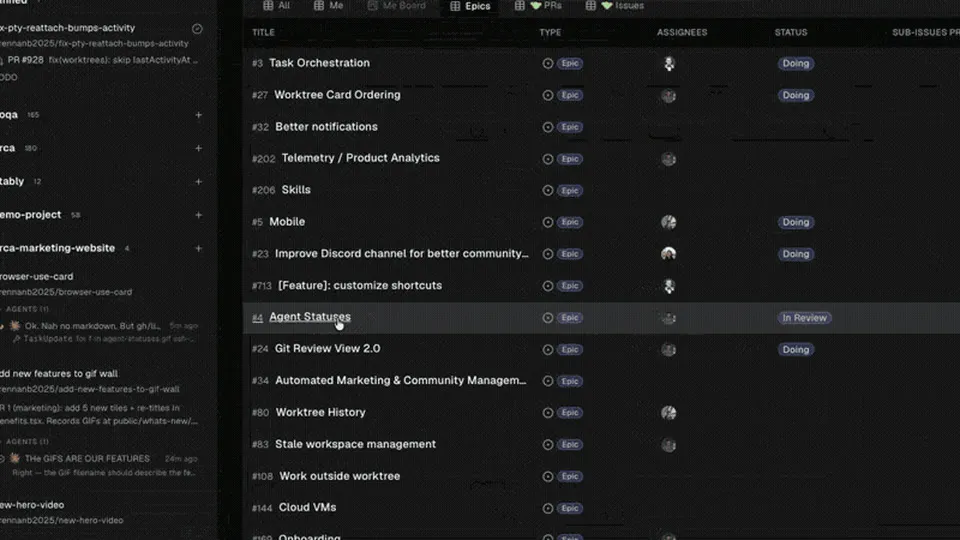The image size is (960, 540).
Task: Click the Epic badge on Git Review View 2.0
Action: click(x=569, y=350)
